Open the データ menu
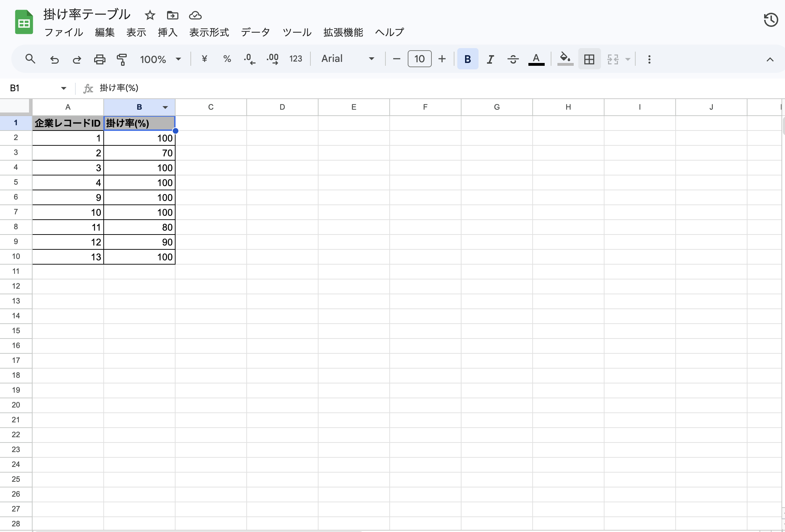The width and height of the screenshot is (785, 532). [x=255, y=32]
